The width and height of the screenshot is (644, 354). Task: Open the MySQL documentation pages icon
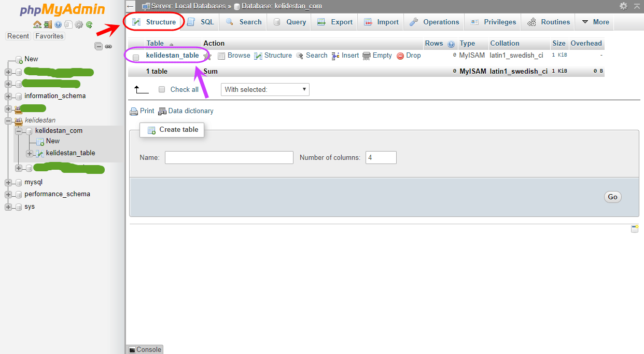coord(68,24)
